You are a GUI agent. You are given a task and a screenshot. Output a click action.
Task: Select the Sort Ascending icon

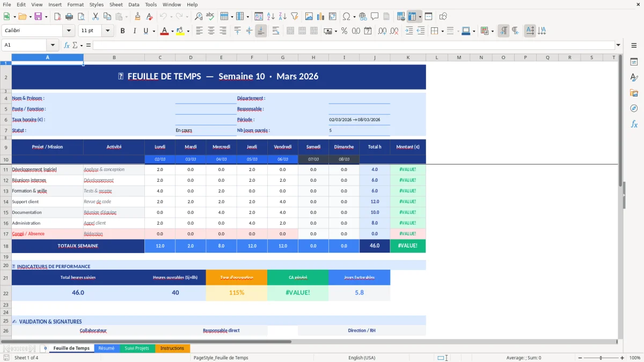(270, 16)
